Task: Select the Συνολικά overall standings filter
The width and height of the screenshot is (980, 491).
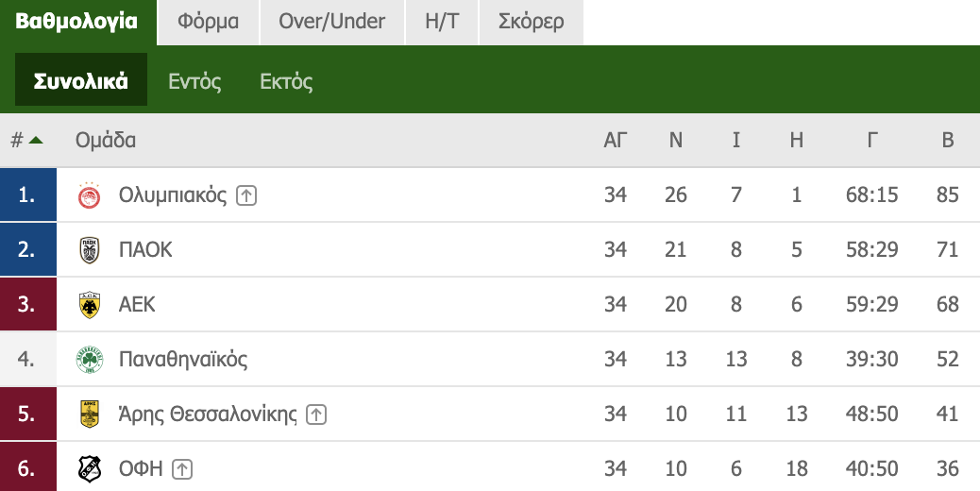Action: tap(81, 81)
